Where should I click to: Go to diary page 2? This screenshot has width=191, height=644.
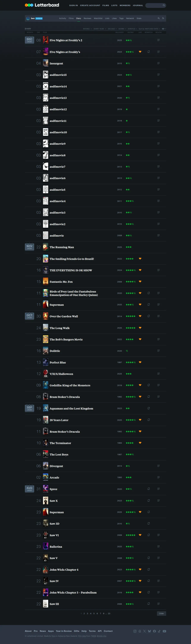coord(84,614)
